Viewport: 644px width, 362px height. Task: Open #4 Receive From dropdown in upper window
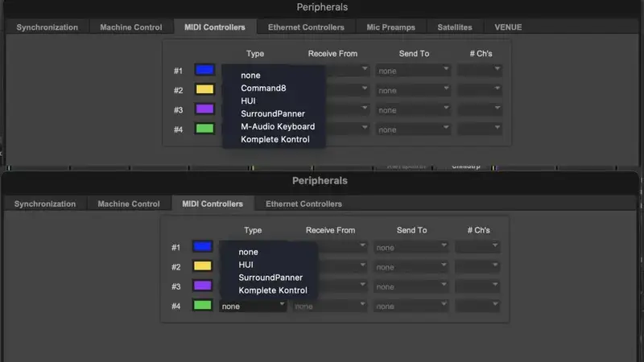click(349, 130)
